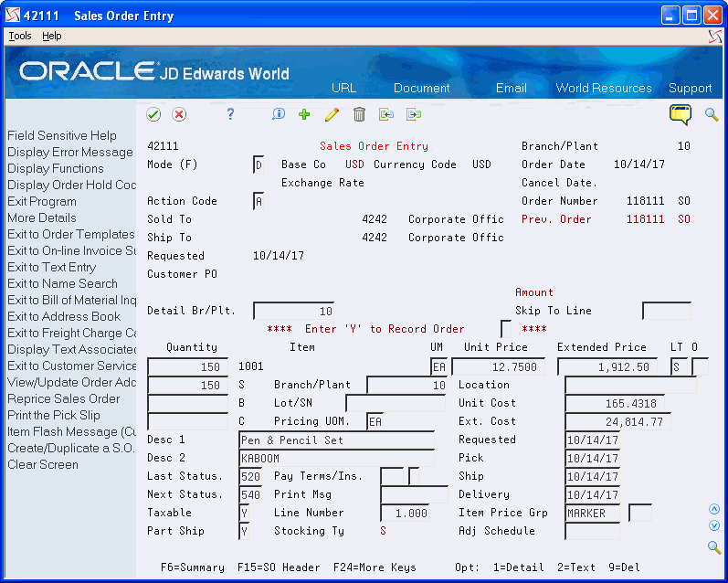Select Clear Screen in the sidebar
728x583 pixels.
tap(43, 464)
